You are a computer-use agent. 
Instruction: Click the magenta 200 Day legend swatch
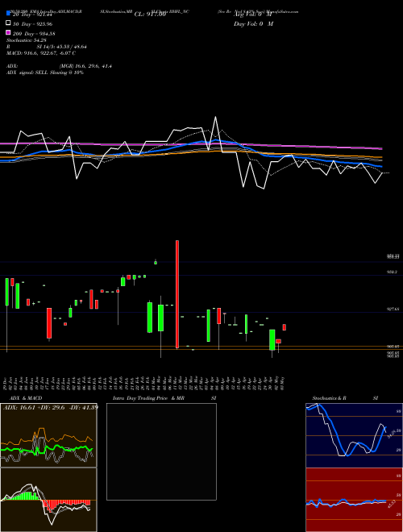click(8, 33)
